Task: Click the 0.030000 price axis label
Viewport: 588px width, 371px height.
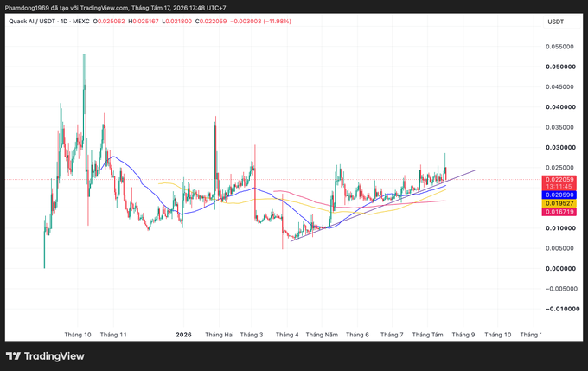Action: [560, 148]
